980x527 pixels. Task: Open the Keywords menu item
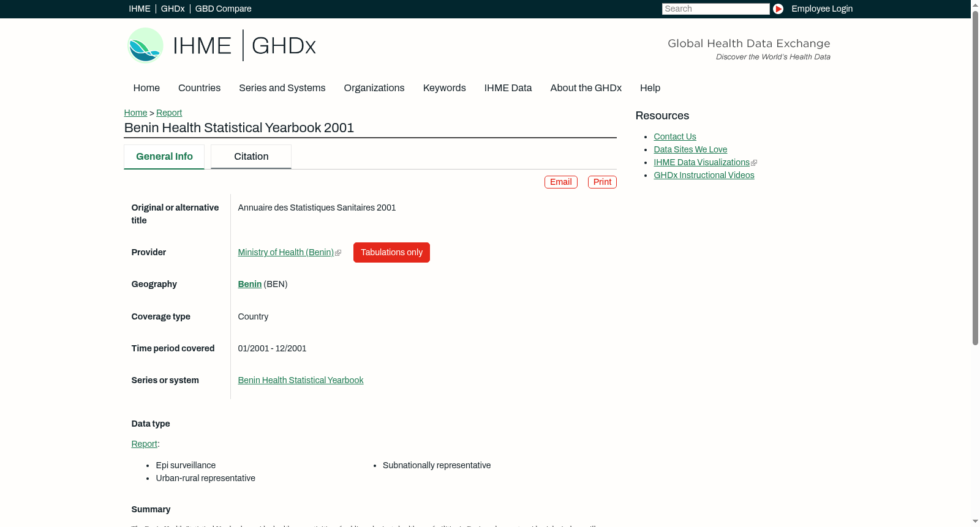tap(444, 88)
